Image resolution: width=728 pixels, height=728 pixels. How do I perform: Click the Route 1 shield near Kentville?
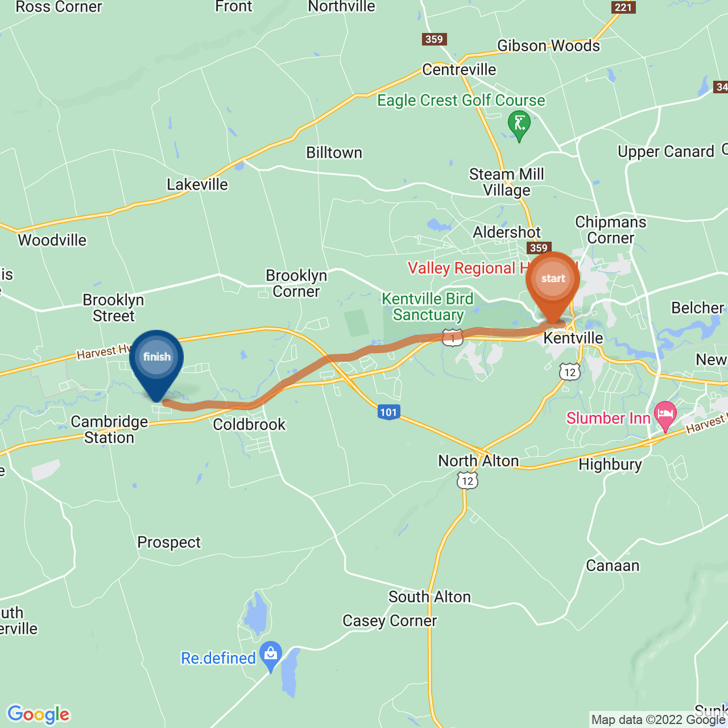[452, 338]
